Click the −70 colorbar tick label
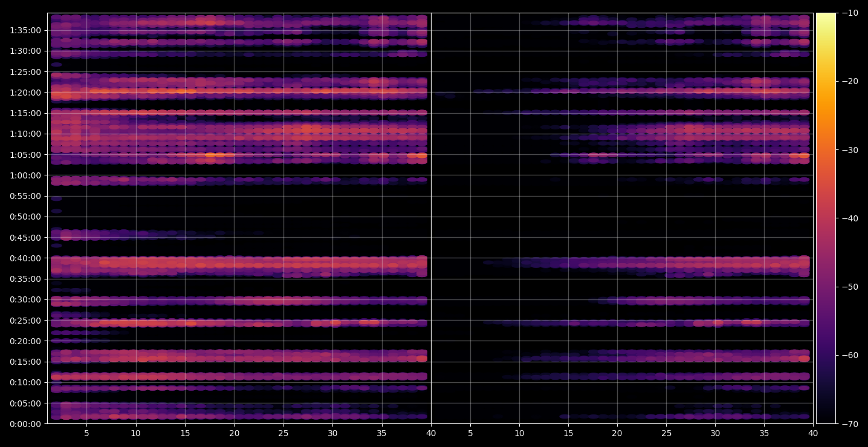868x447 pixels. coord(850,423)
